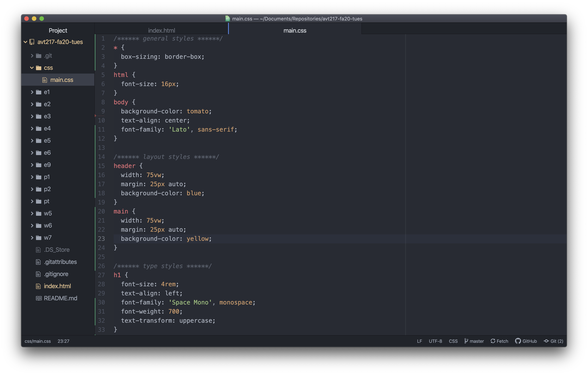
Task: Collapse the css folder chevron
Action: [32, 68]
